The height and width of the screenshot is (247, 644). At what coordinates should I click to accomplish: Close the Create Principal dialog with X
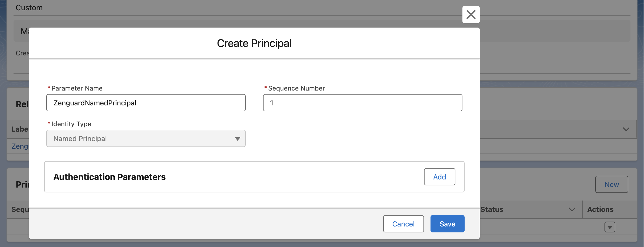tap(471, 15)
